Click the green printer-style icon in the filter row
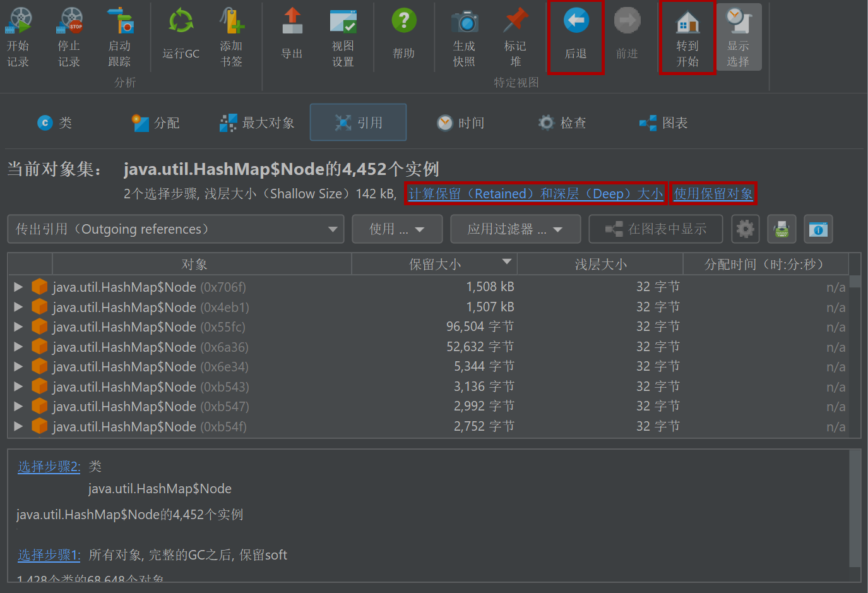868x593 pixels. [x=782, y=229]
